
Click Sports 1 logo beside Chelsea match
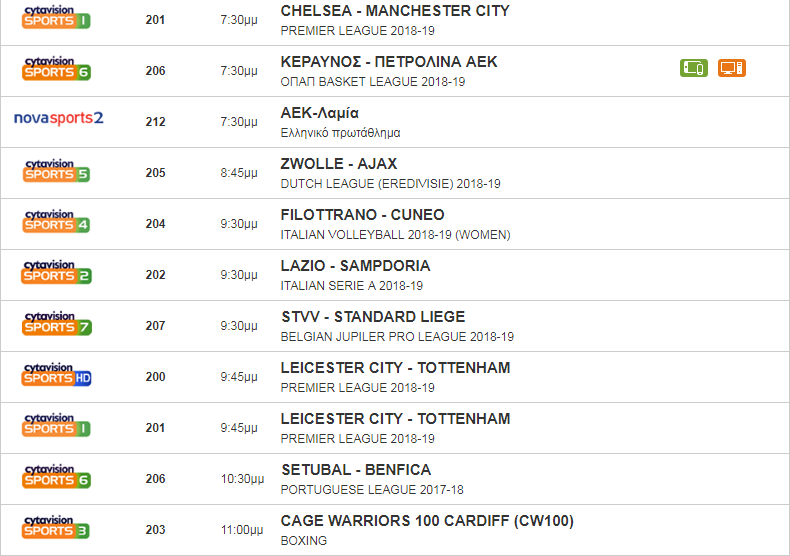[x=56, y=17]
